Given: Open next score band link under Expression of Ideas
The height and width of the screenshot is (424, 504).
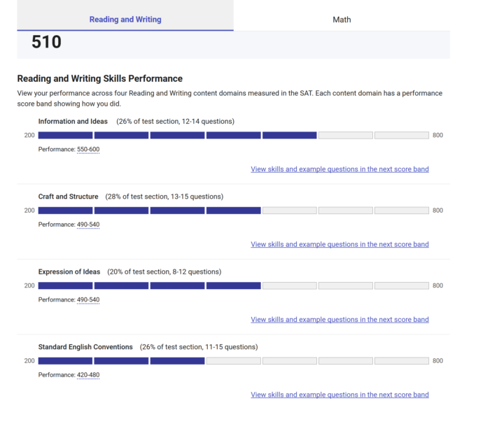Looking at the screenshot, I should pyautogui.click(x=339, y=320).
